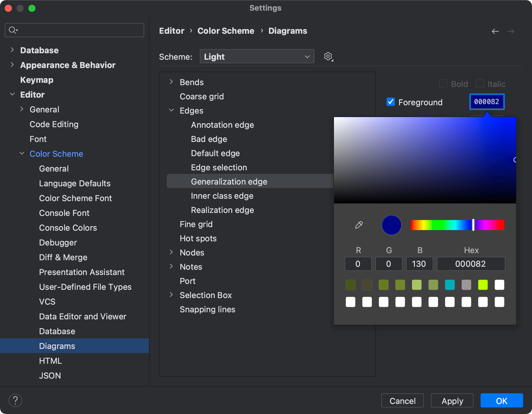
Task: Pick the cyan recent color swatch
Action: 450,285
